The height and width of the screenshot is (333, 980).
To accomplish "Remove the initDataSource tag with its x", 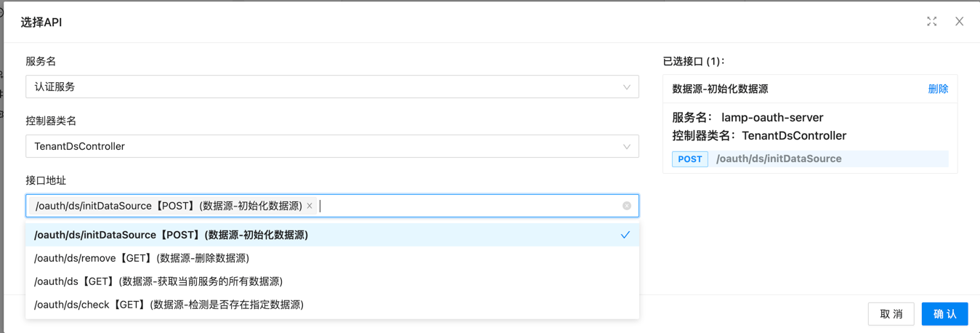I will tap(309, 206).
